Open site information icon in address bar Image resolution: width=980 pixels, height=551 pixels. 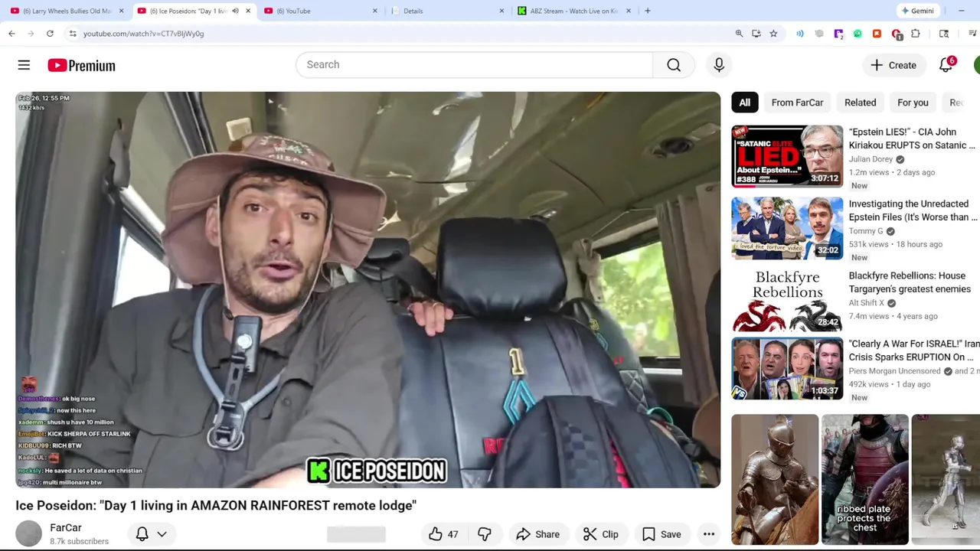[x=73, y=34]
